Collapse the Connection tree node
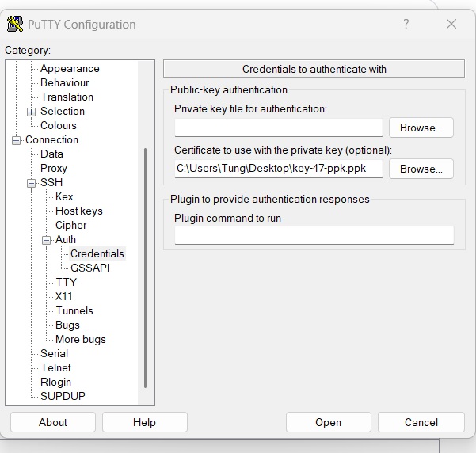Viewport: 476px width, 453px height. coord(17,140)
